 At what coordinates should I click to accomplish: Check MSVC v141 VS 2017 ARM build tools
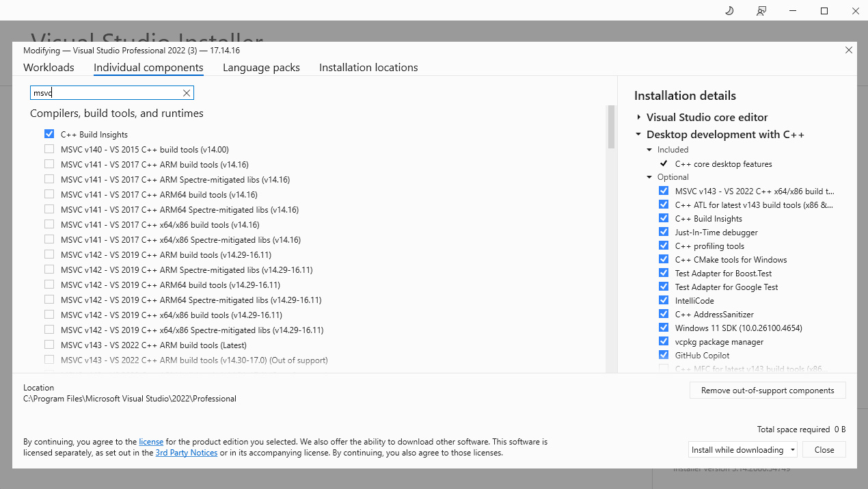coord(49,164)
